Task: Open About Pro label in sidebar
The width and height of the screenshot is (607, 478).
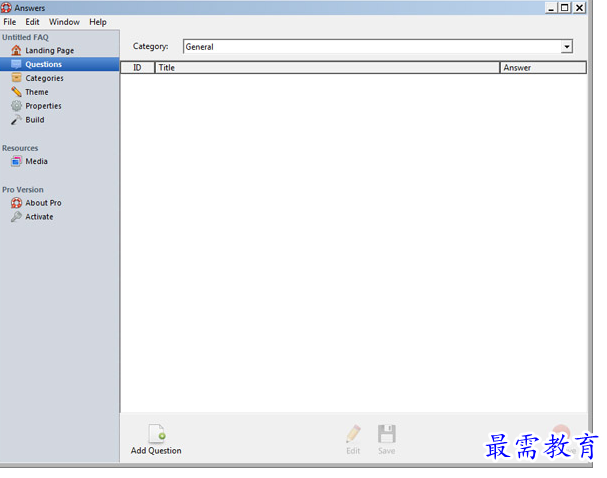Action: [43, 203]
